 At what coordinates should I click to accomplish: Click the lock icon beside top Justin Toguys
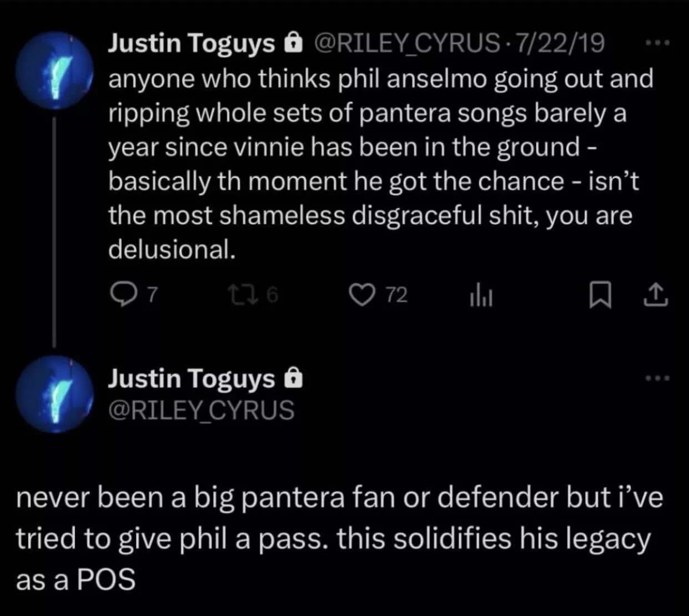(x=292, y=43)
